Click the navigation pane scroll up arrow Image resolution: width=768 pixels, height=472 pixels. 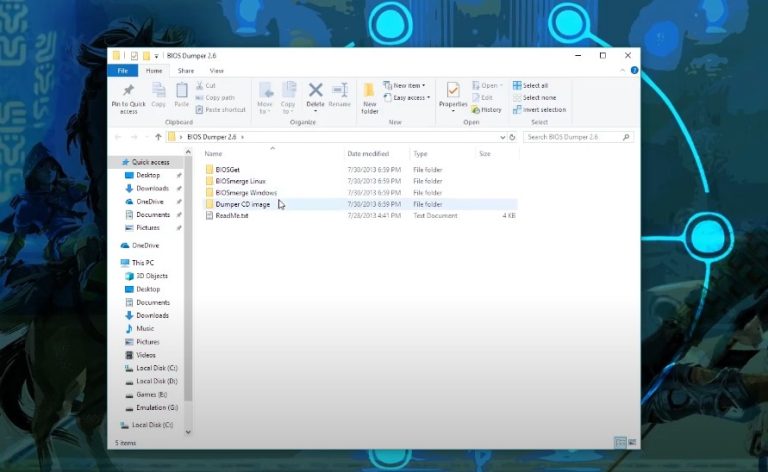[188, 152]
